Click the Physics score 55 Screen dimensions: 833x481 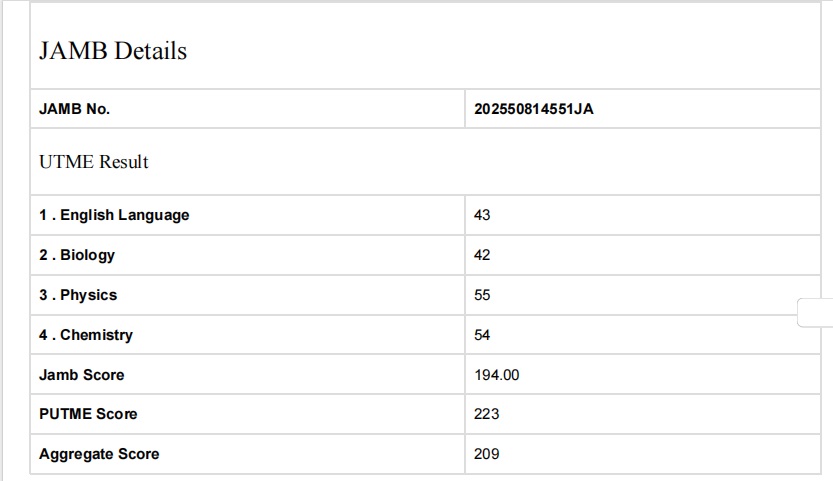(483, 295)
